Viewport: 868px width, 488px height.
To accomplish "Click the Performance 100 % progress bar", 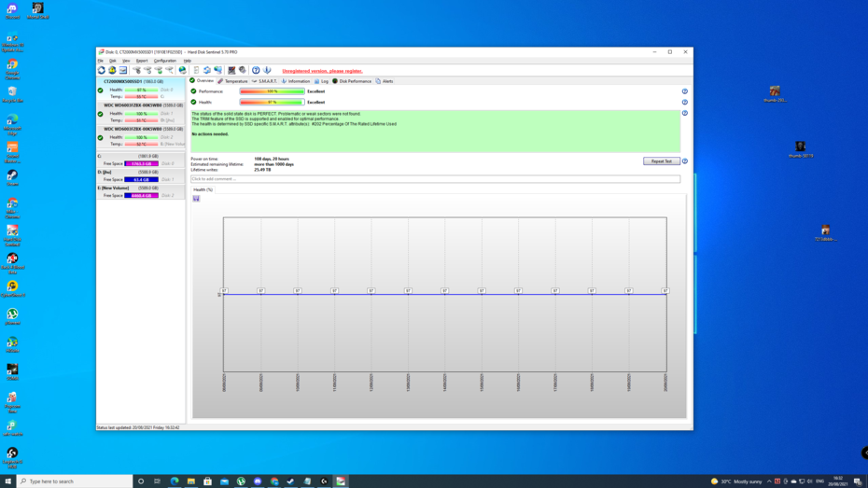I will pos(272,91).
